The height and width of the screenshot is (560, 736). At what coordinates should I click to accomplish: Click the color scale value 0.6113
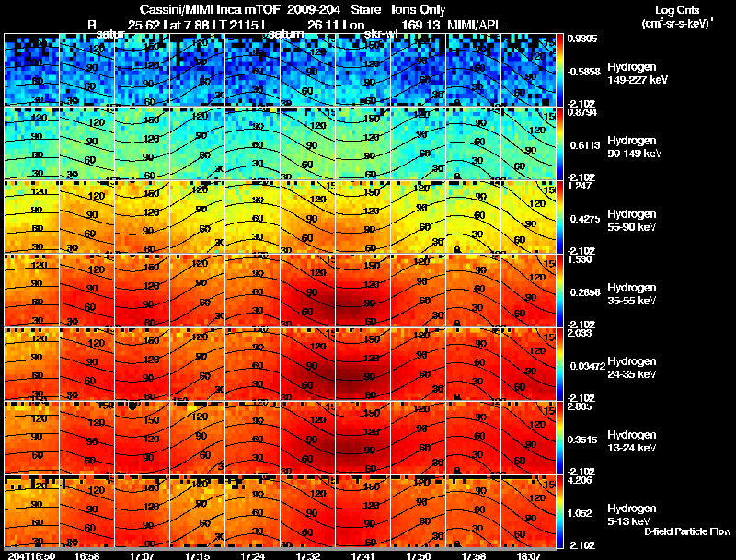click(x=585, y=145)
